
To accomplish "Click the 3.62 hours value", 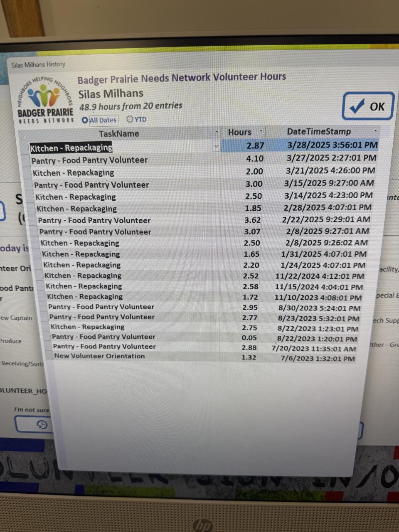I will click(x=252, y=220).
